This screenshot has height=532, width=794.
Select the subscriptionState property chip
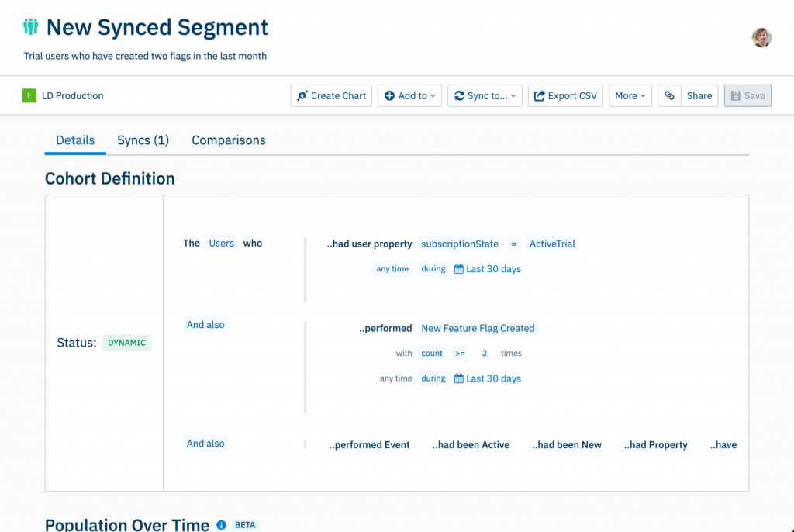(460, 244)
